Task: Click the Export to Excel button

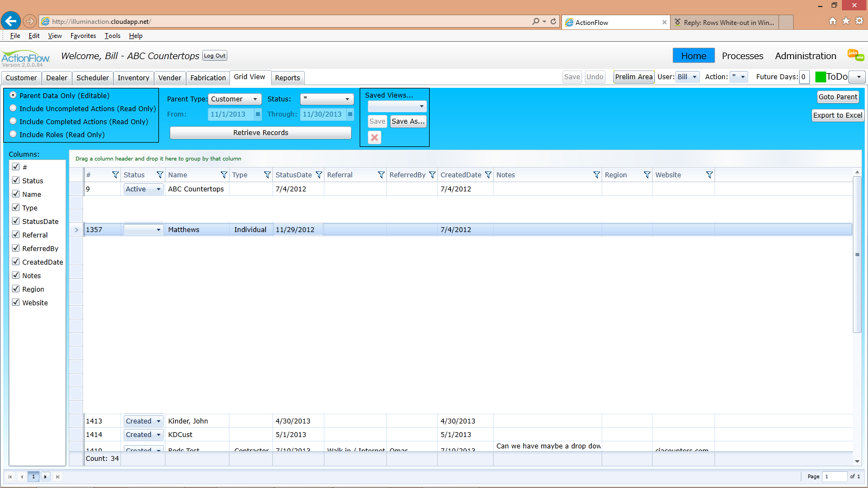Action: click(838, 115)
